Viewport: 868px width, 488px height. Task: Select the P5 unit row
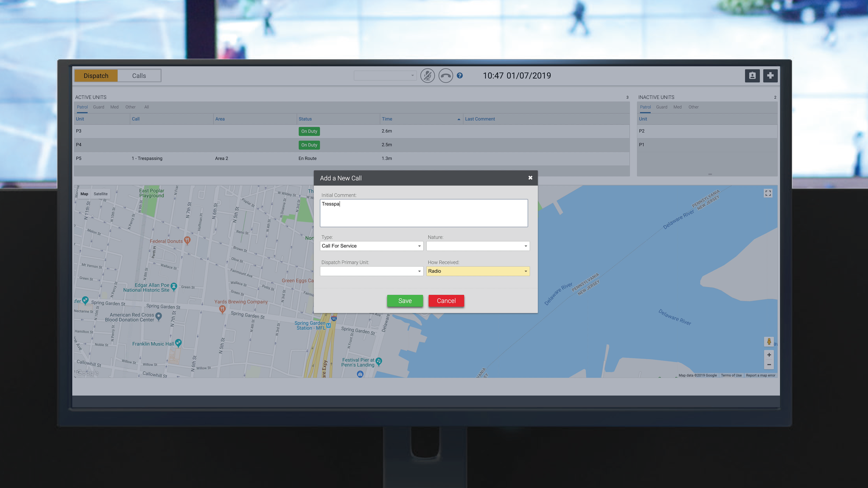tap(352, 158)
